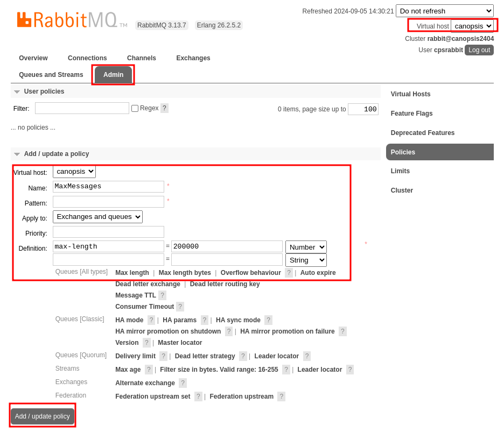Image resolution: width=504 pixels, height=432 pixels.
Task: Focus the policy Name field
Action: coord(108,187)
